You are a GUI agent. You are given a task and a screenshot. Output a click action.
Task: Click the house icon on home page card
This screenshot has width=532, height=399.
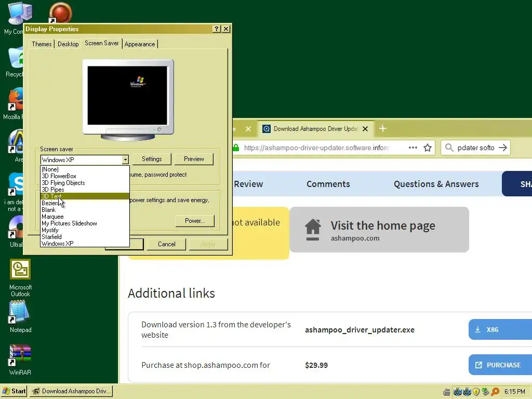click(x=313, y=230)
